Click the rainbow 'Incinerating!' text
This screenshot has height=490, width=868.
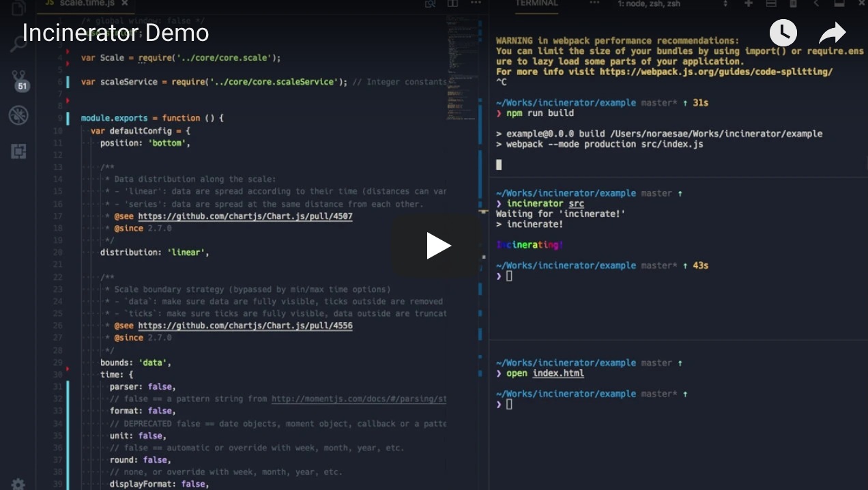click(x=530, y=245)
